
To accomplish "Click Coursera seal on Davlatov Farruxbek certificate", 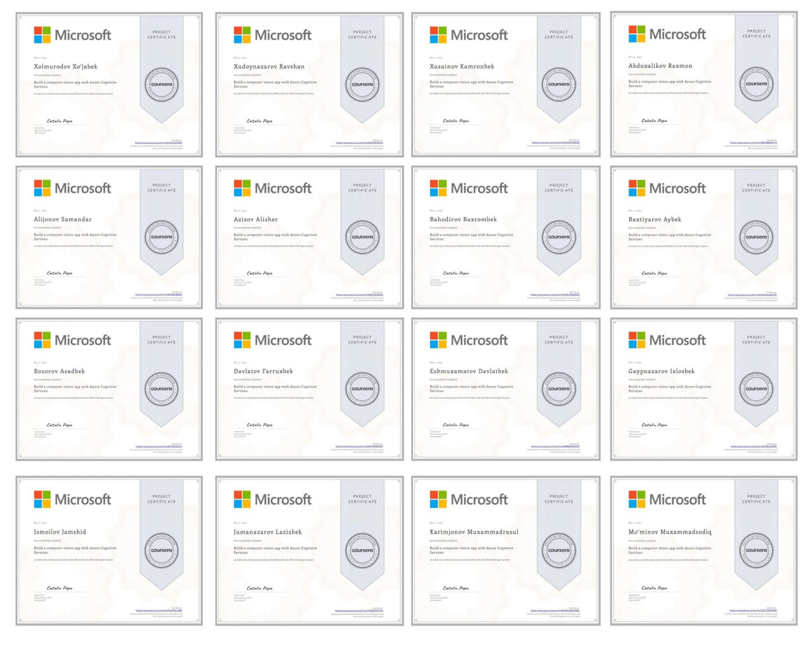I will 362,389.
